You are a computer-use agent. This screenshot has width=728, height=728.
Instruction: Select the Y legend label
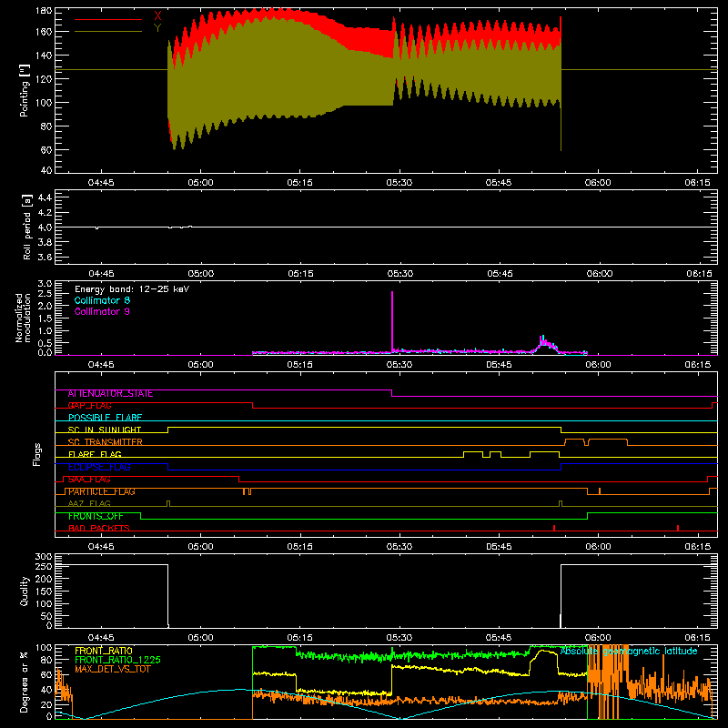(x=157, y=28)
